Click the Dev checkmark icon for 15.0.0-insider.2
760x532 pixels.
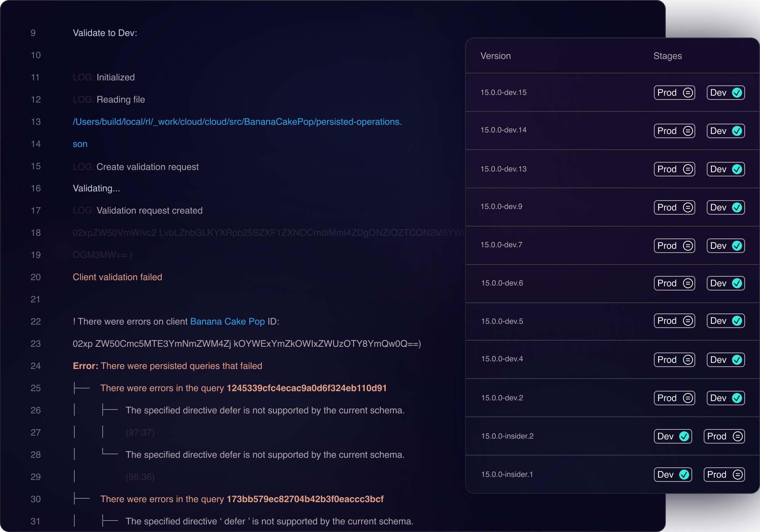click(684, 436)
